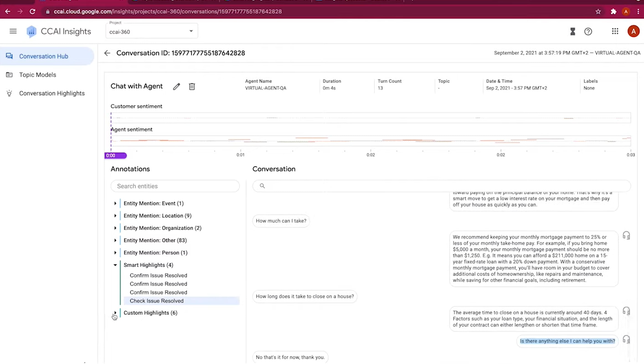Select Topic Models in the sidebar
644x364 pixels.
(38, 74)
